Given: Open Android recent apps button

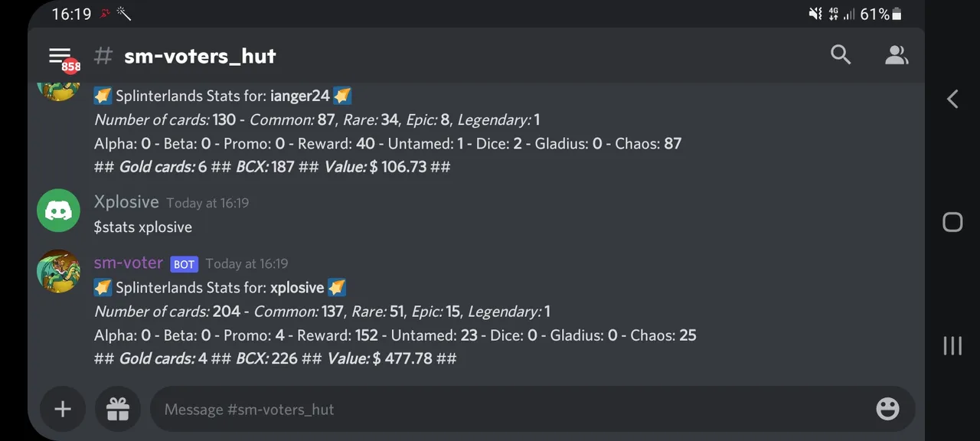Looking at the screenshot, I should 952,346.
